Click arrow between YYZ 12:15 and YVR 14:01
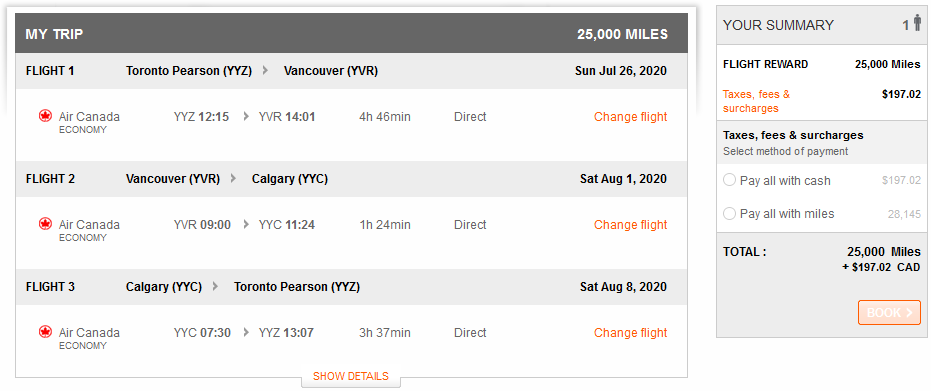This screenshot has width=931, height=391. (x=246, y=116)
